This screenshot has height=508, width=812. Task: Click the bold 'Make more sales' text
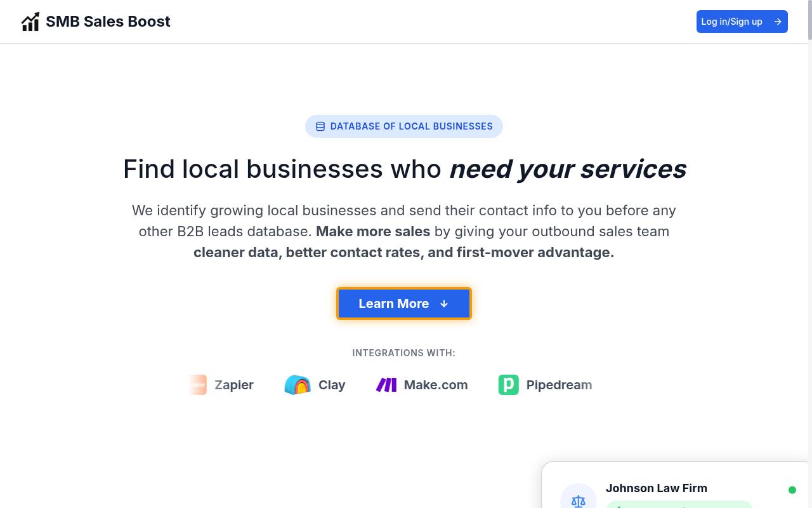[373, 231]
